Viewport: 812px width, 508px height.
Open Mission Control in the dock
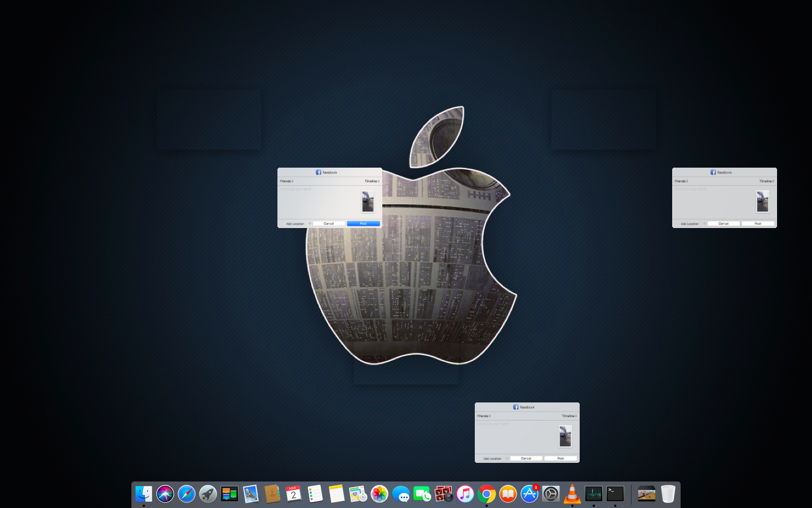230,494
